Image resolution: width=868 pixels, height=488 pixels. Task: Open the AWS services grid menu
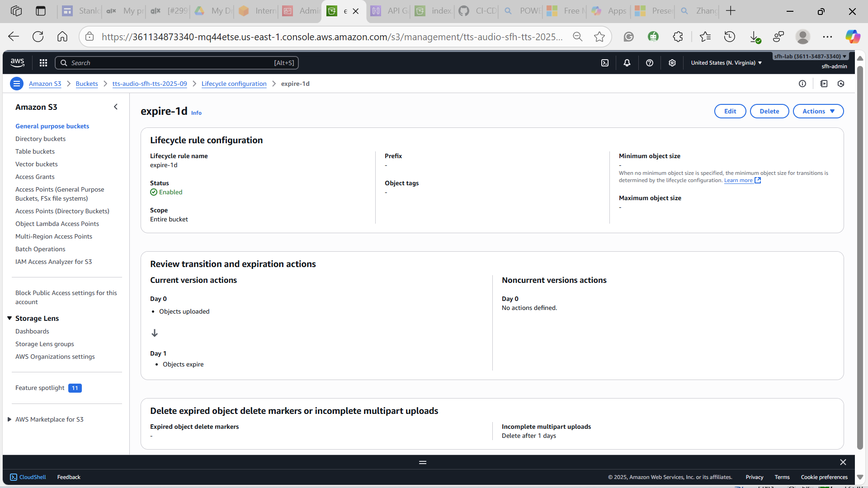coord(43,63)
